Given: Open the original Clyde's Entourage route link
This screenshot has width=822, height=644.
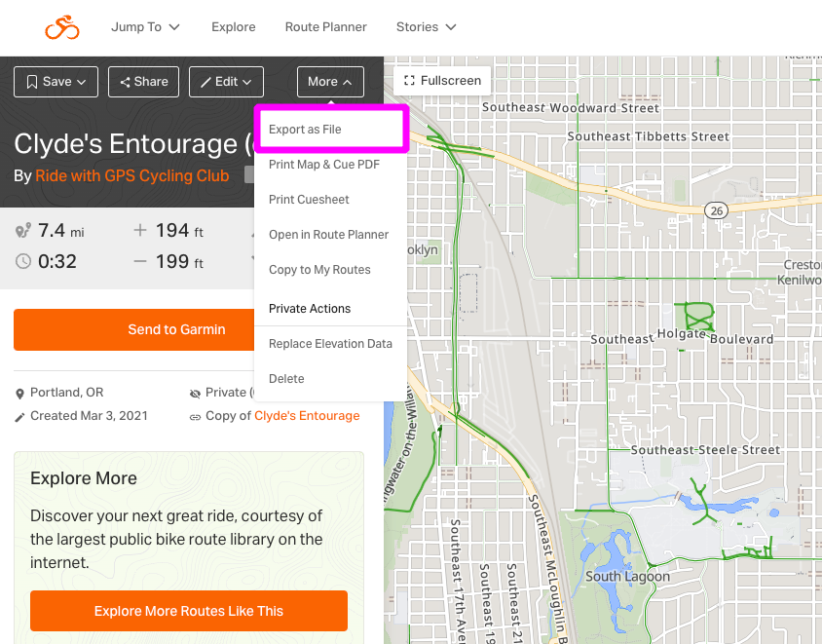Looking at the screenshot, I should coord(307,416).
